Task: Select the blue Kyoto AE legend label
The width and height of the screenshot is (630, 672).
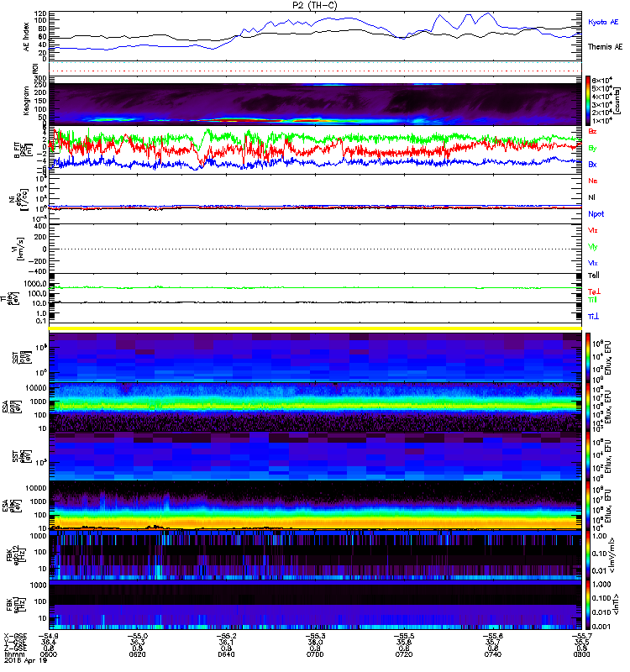Action: (603, 22)
